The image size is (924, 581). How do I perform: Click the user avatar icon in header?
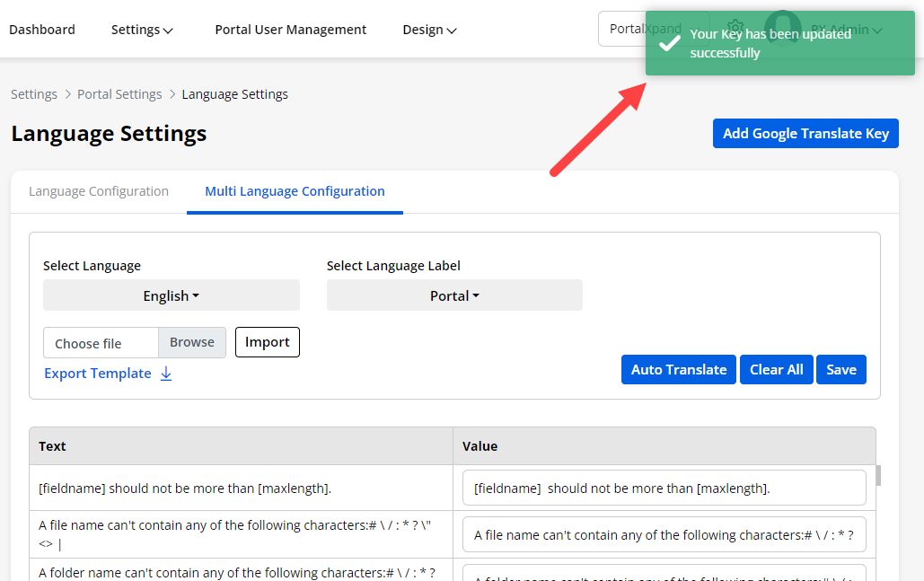click(782, 27)
